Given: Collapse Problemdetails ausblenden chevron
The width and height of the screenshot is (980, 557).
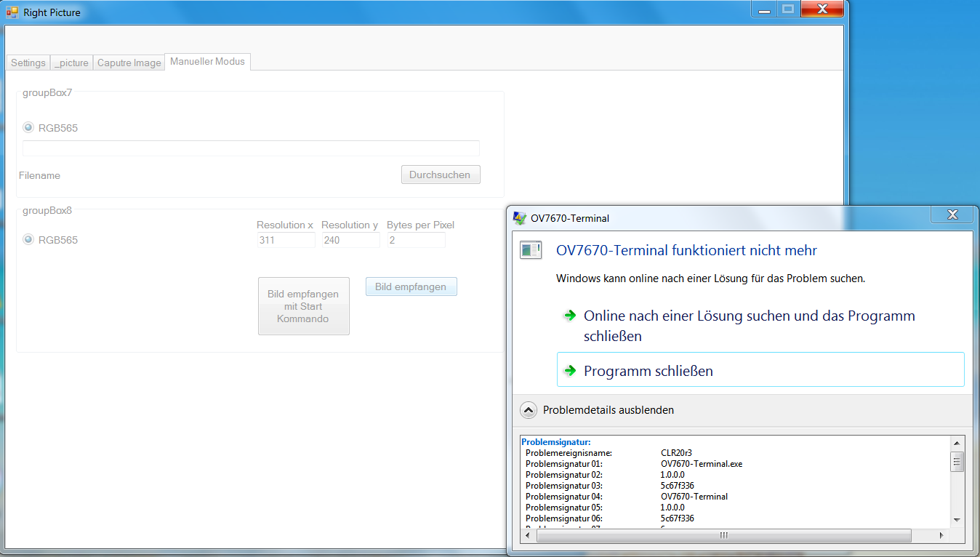Looking at the screenshot, I should [x=529, y=410].
